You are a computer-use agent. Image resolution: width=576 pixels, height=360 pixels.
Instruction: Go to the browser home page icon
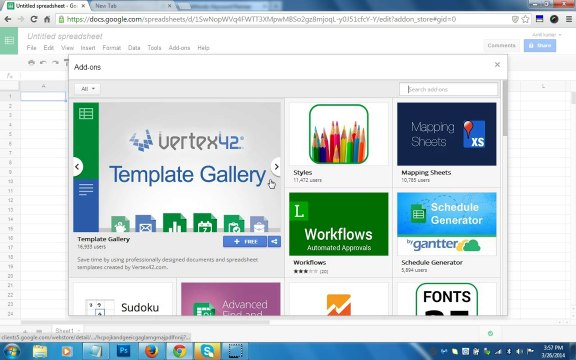click(x=47, y=19)
